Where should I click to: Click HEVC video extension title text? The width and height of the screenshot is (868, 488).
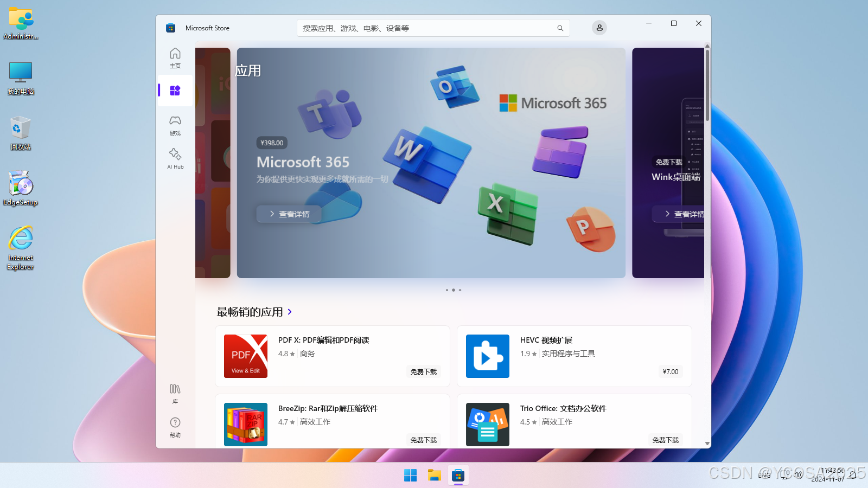(x=546, y=340)
